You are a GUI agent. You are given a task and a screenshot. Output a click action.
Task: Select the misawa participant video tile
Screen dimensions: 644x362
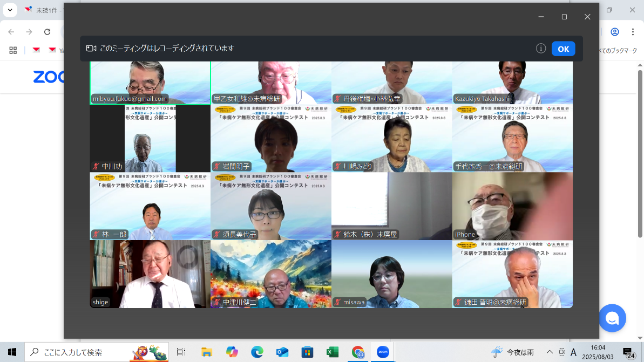(x=391, y=274)
